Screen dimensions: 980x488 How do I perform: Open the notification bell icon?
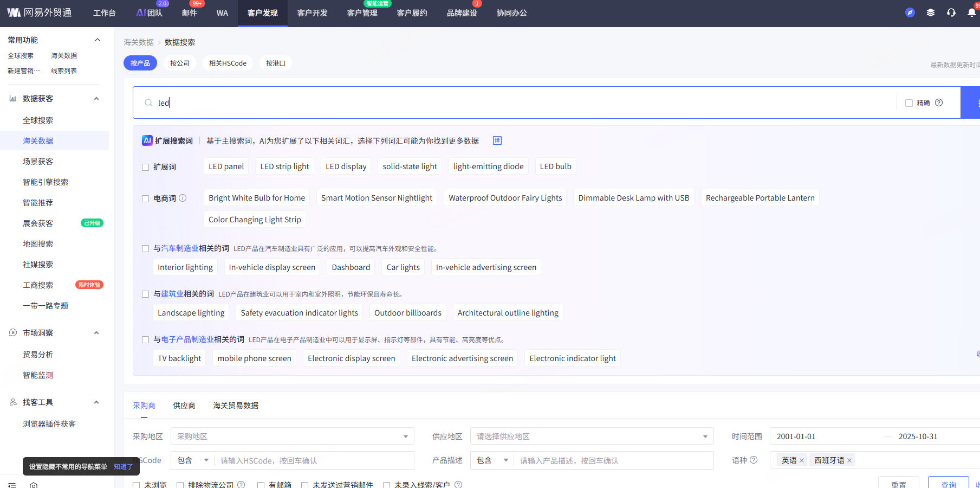coord(971,12)
